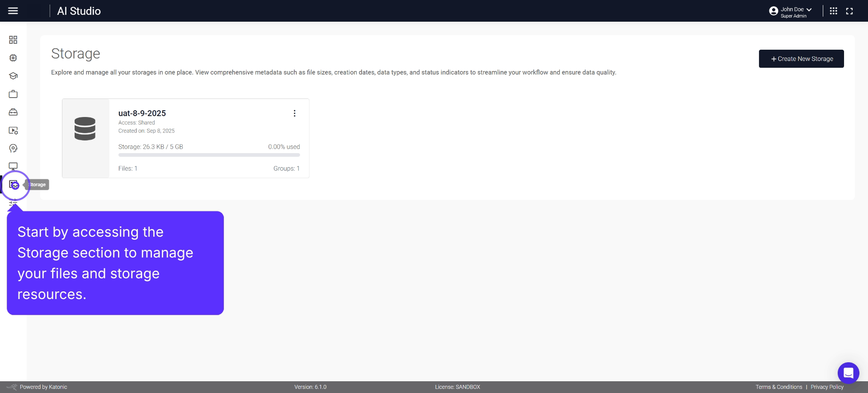Open Terms & Conditions link
This screenshot has height=393, width=868.
779,387
